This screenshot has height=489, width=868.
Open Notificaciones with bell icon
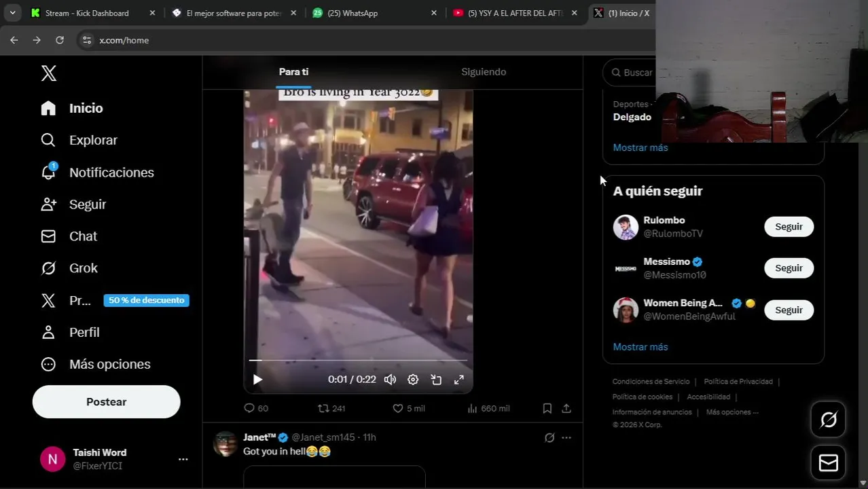coord(97,173)
